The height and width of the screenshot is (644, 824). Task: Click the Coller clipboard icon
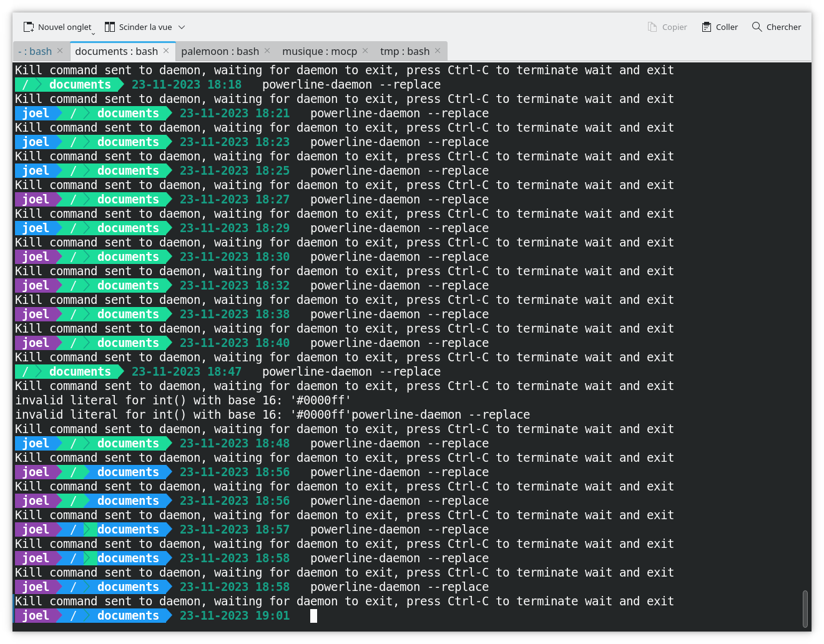[x=707, y=27]
